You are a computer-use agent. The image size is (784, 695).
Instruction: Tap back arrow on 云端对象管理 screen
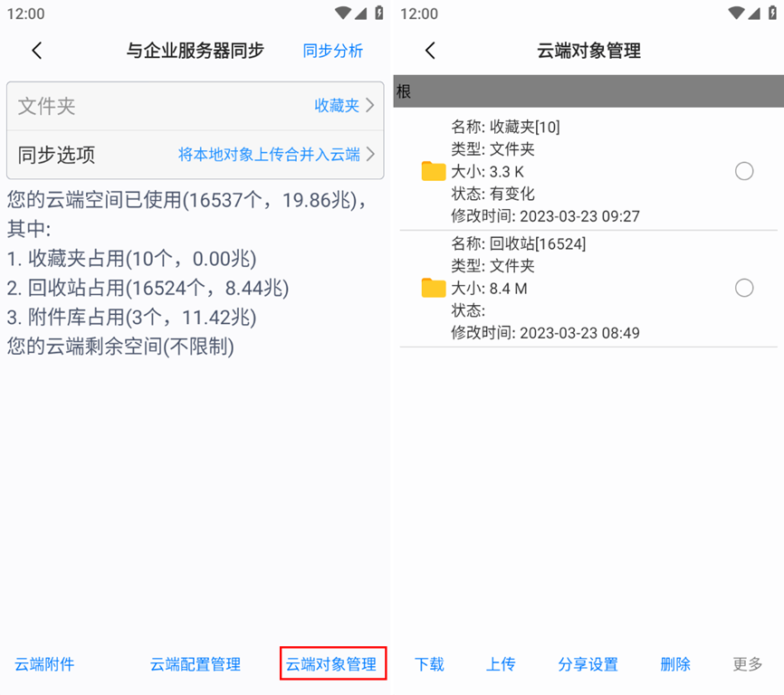[430, 51]
